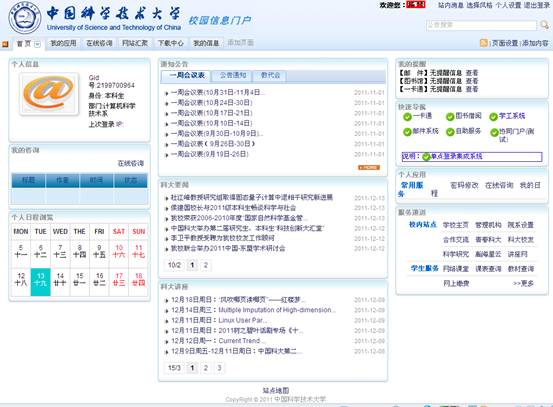Image resolution: width=553 pixels, height=407 pixels.
Task: Open 页面设置 link
Action: point(505,43)
